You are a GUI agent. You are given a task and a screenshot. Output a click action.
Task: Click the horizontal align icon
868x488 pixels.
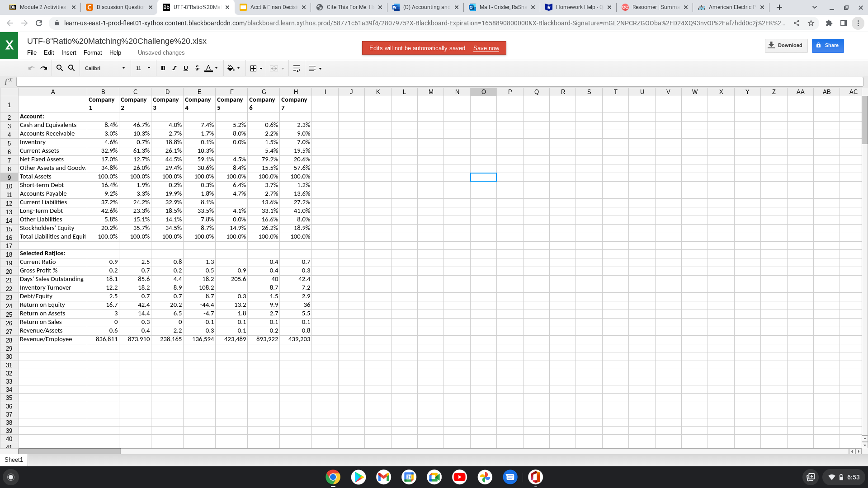tap(313, 68)
